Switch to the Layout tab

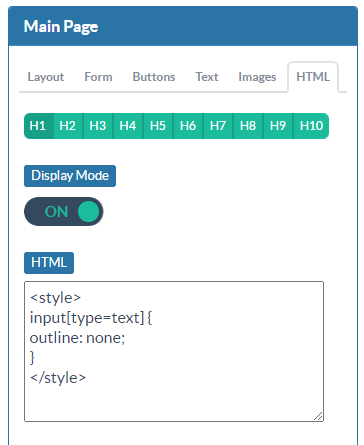tap(46, 77)
